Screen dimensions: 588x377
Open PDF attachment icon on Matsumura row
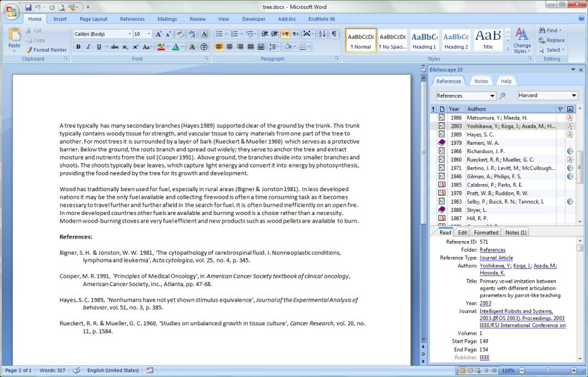click(x=570, y=118)
